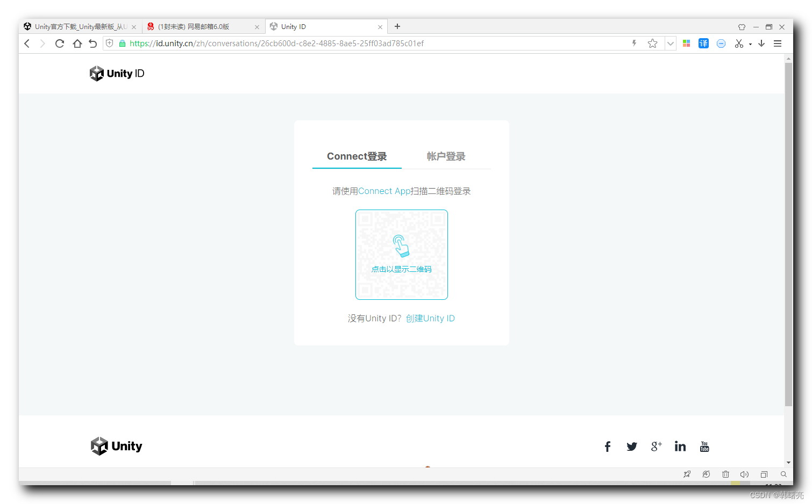Click the browser forward arrow
The width and height of the screenshot is (812, 504).
tap(42, 44)
